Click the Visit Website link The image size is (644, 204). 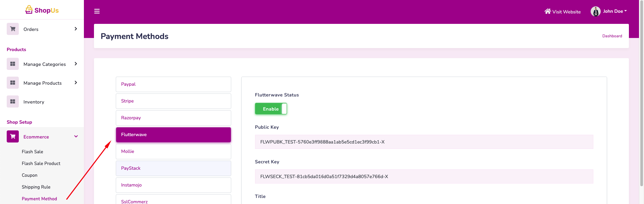click(562, 12)
